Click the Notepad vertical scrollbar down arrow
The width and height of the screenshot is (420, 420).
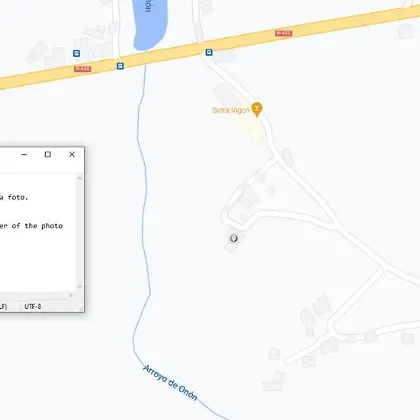[80, 286]
